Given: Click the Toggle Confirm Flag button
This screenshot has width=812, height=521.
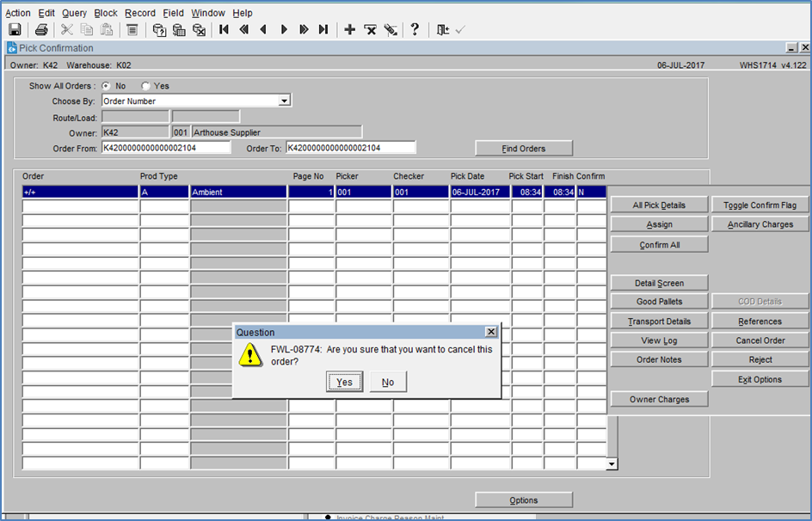Looking at the screenshot, I should pos(760,205).
